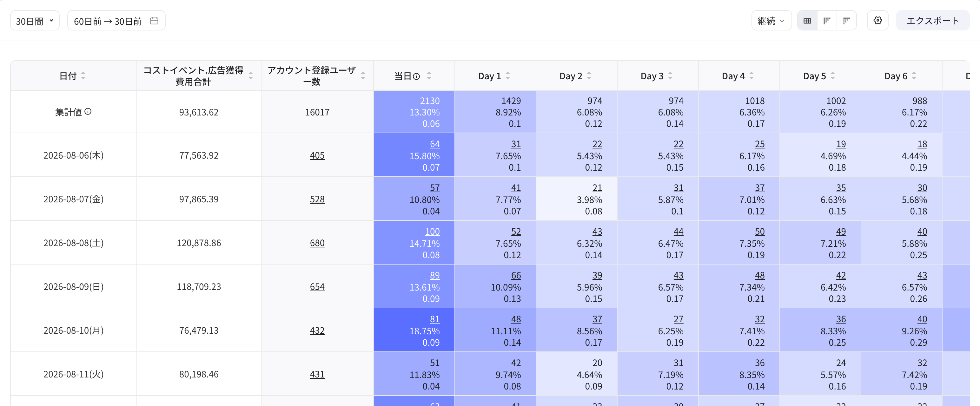The height and width of the screenshot is (406, 980).
Task: Sort by the Day 6 column
Action: [x=914, y=76]
